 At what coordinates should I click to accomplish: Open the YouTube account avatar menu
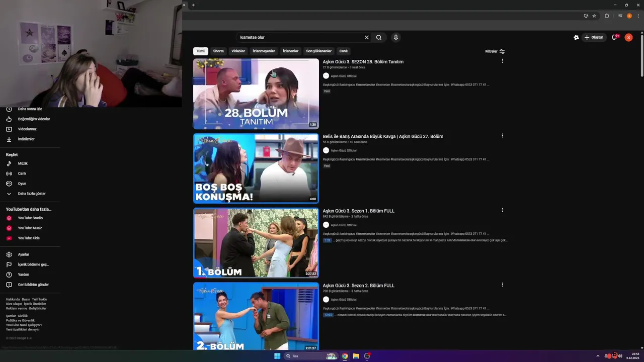click(x=628, y=37)
